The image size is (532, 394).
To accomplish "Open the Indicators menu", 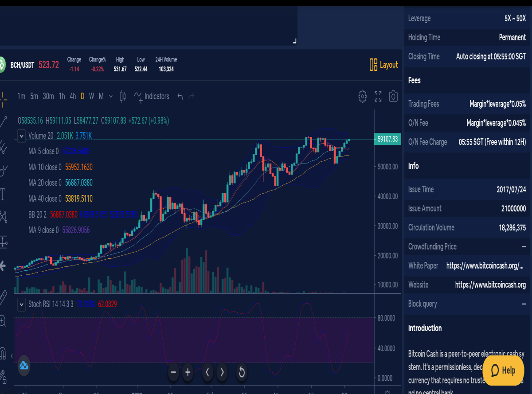I will point(151,97).
